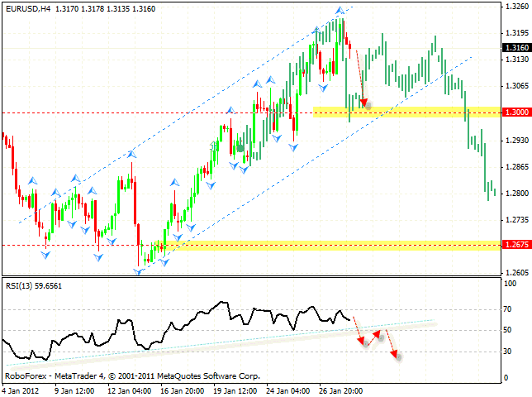532x397 pixels.
Task: Click the 12 Jan 04:00 date label
Action: (129, 388)
